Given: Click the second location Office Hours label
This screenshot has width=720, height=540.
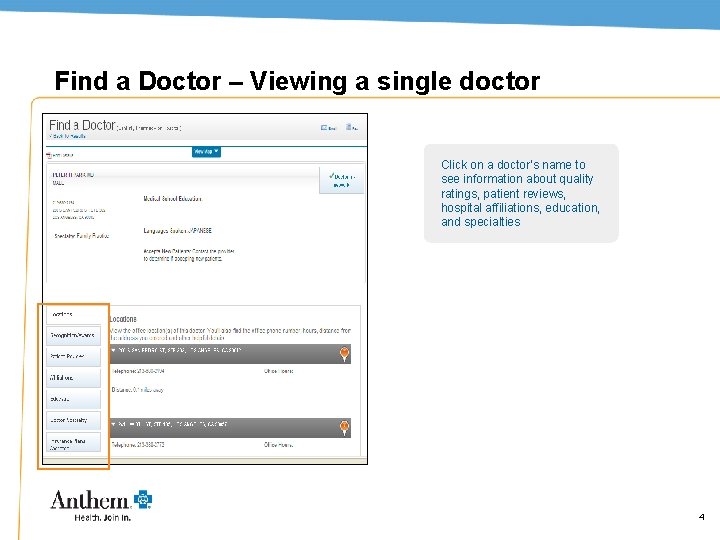Looking at the screenshot, I should click(x=278, y=445).
